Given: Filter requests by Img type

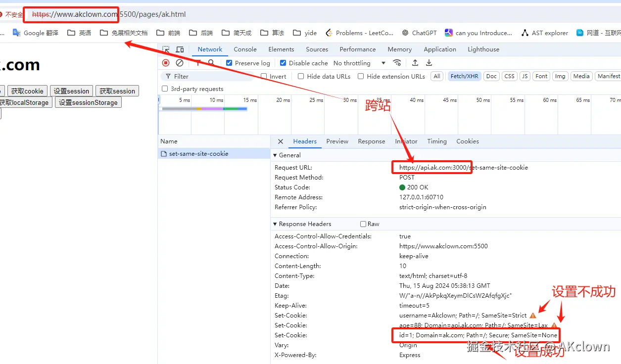Looking at the screenshot, I should click(560, 76).
